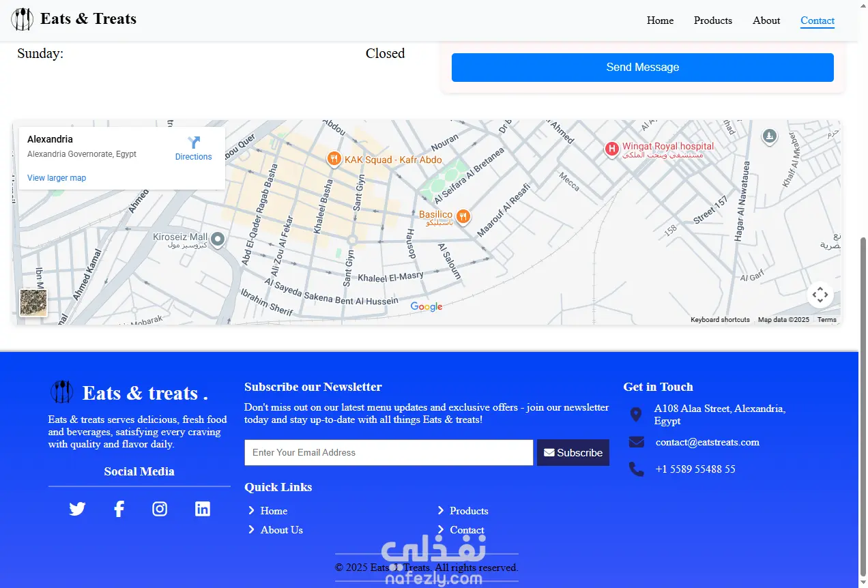The width and height of the screenshot is (868, 588).
Task: Select the Basilico restaurant marker on map
Action: [463, 217]
